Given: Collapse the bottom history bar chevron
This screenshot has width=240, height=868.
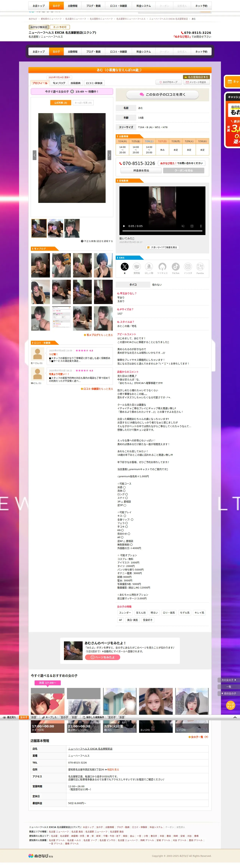Looking at the screenshot, I should click(235, 717).
